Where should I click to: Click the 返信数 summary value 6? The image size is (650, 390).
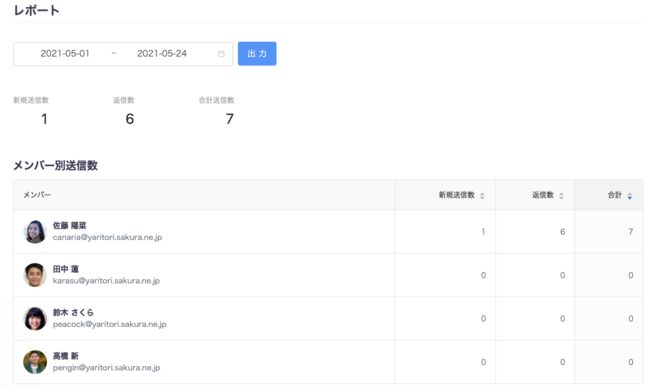tap(130, 119)
